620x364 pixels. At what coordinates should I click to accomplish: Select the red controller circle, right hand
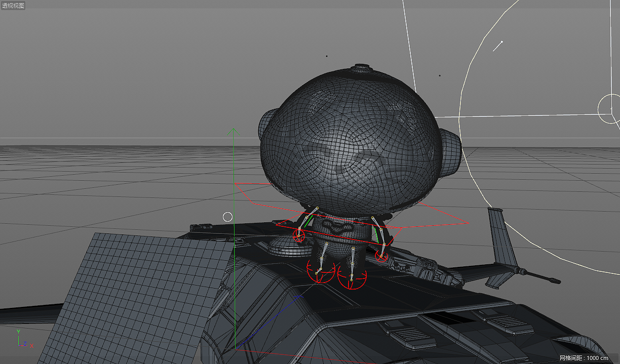pyautogui.click(x=381, y=256)
